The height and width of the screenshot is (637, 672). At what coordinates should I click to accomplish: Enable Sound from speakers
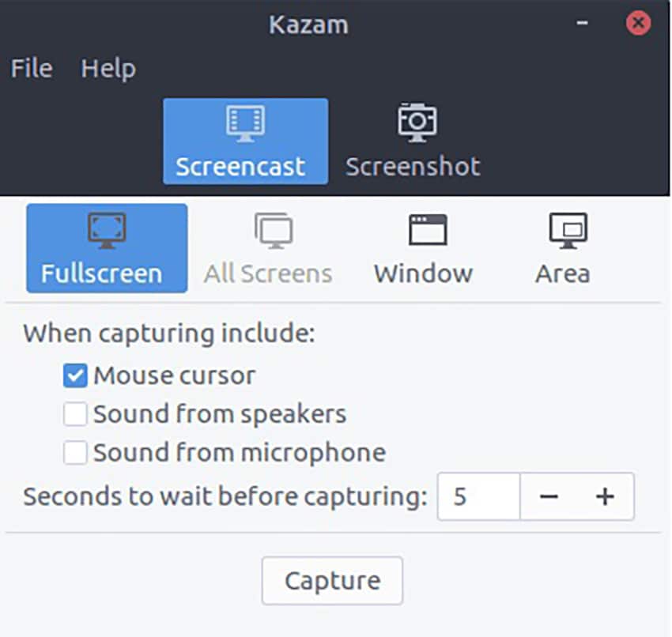click(76, 414)
